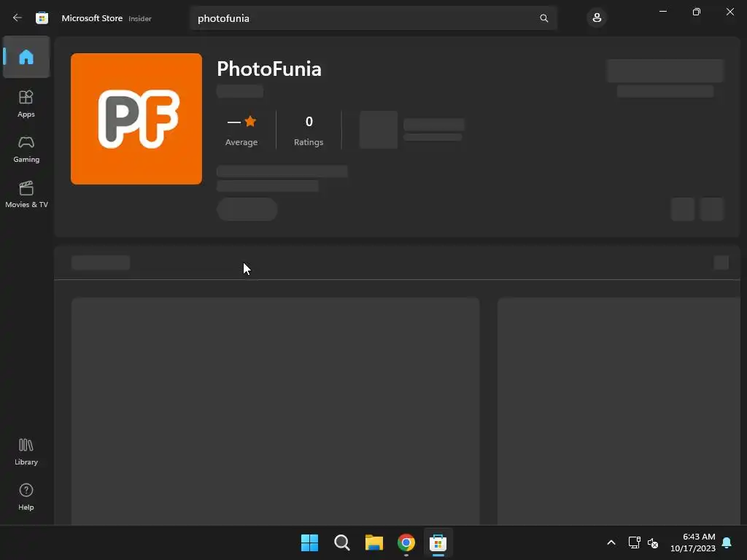Restore down the Microsoft Store window
The image size is (747, 560).
pyautogui.click(x=696, y=12)
